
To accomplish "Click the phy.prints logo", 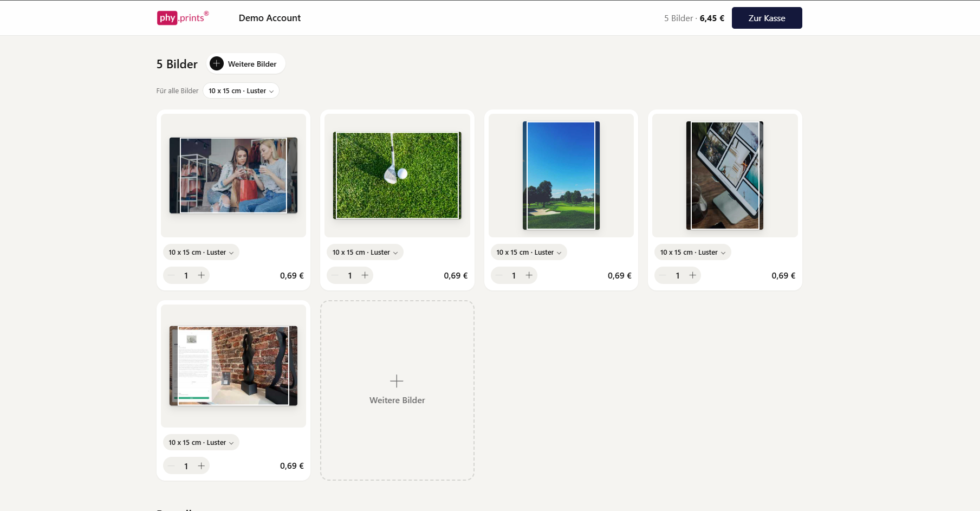I will click(183, 18).
